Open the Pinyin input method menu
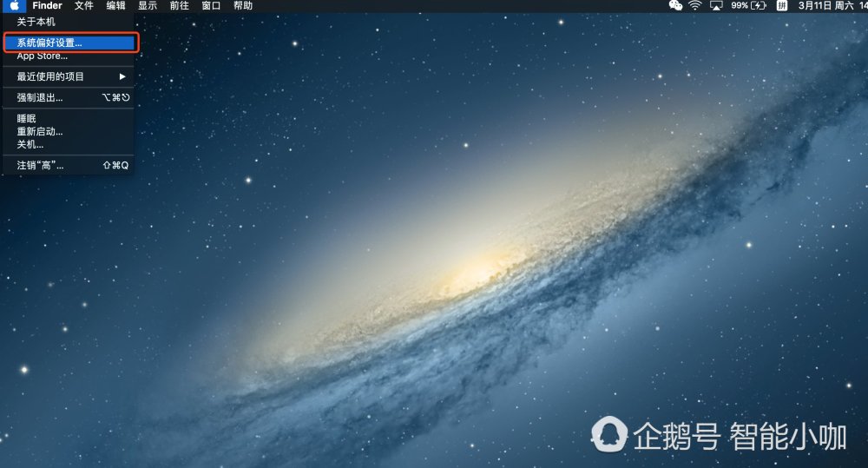 coord(782,5)
